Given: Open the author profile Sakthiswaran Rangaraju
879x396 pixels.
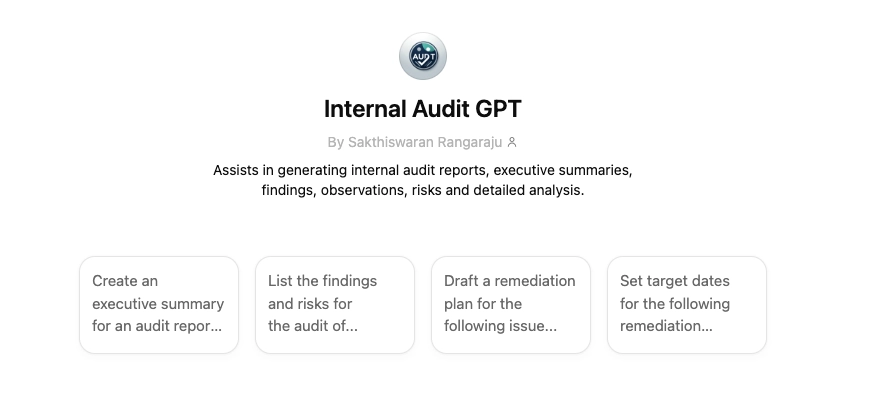Looking at the screenshot, I should point(425,142).
